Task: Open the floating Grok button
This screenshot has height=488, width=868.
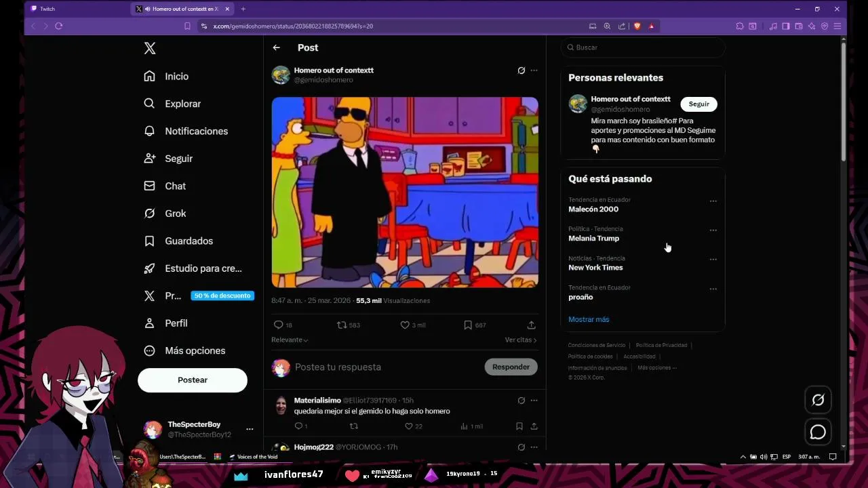Action: click(818, 400)
